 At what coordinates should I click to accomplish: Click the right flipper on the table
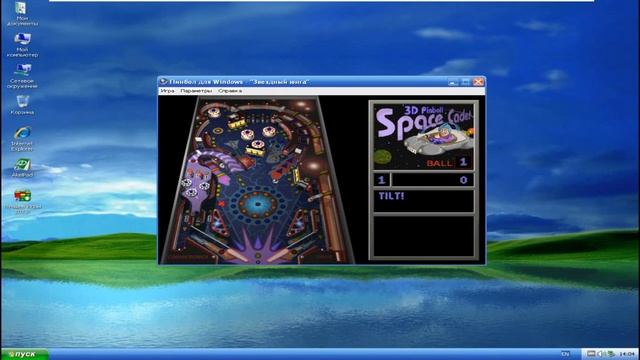click(278, 255)
